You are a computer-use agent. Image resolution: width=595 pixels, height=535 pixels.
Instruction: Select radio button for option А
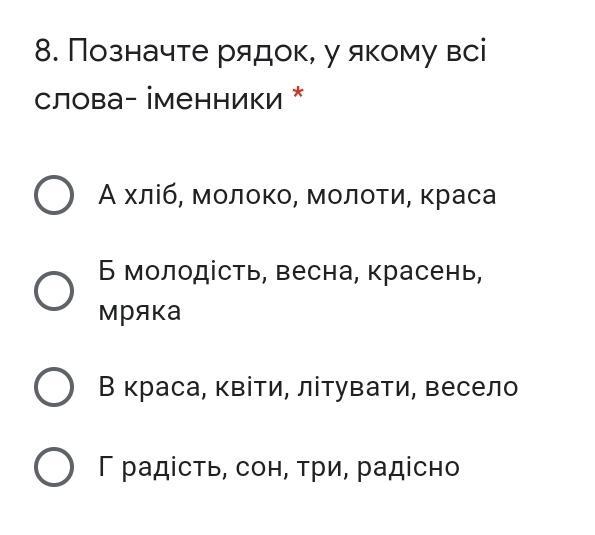tap(54, 195)
